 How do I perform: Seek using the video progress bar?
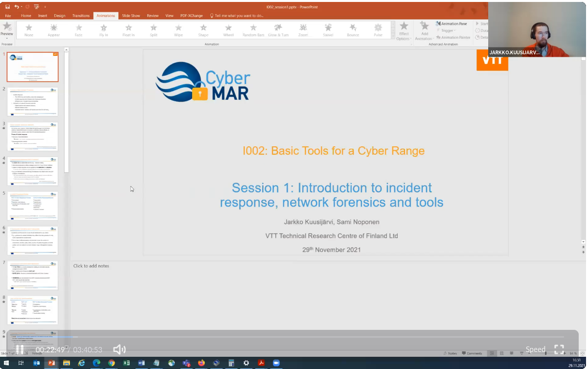point(294,337)
